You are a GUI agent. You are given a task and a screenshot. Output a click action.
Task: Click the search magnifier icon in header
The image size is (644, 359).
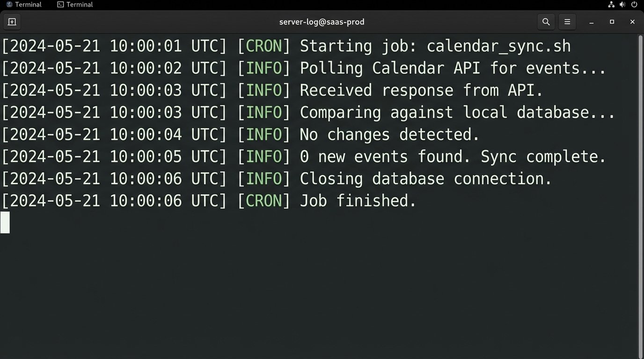[546, 22]
